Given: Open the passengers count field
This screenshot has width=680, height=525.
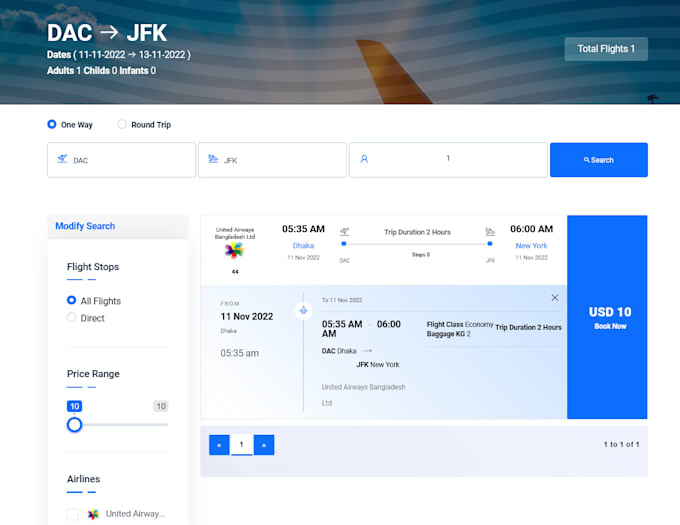Looking at the screenshot, I should pos(448,160).
